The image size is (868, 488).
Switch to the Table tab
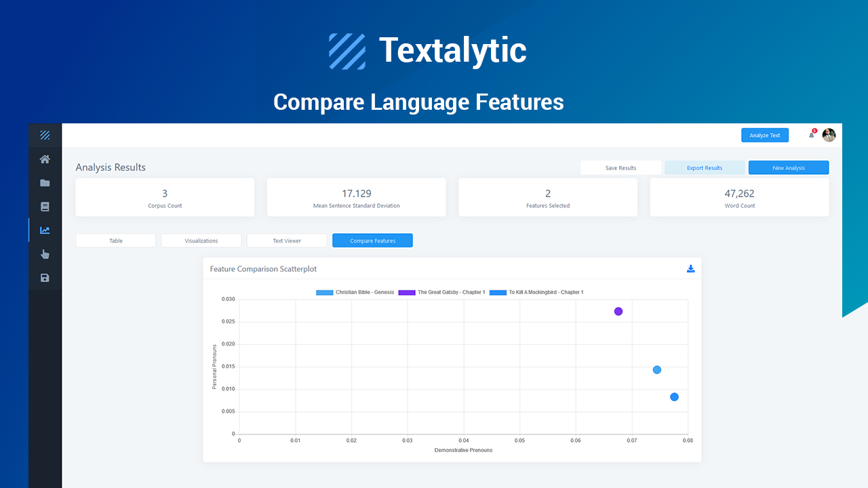[x=115, y=240]
